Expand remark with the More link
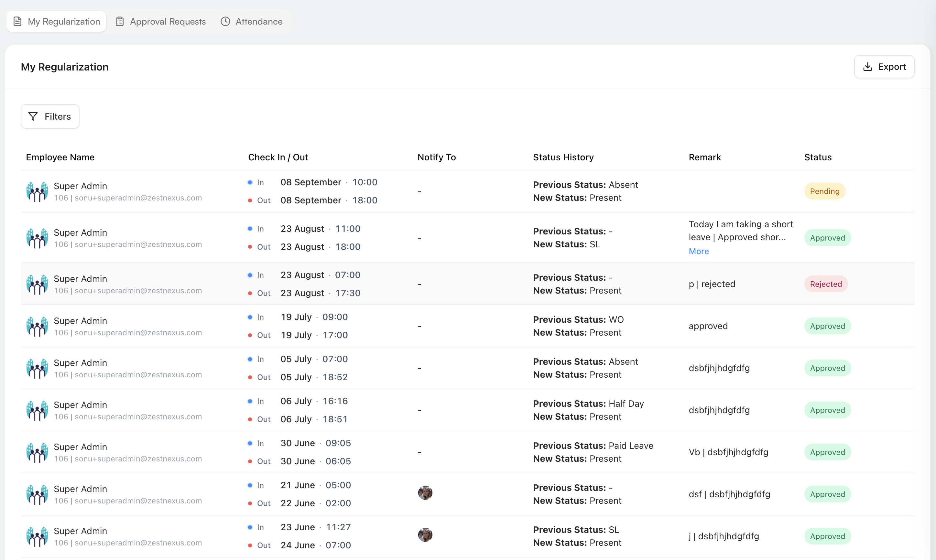 click(x=699, y=251)
